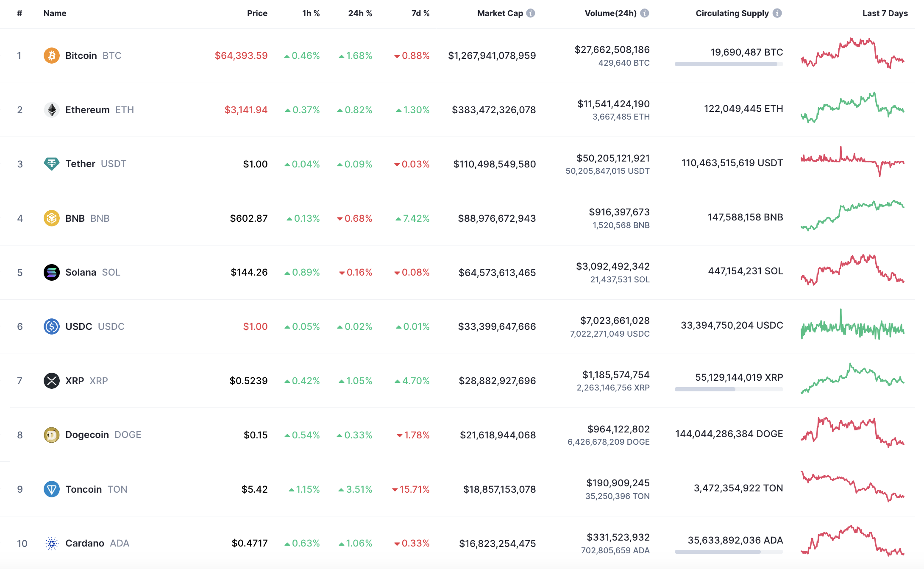The image size is (924, 569).
Task: Click XRP's circulating supply progress bar
Action: [728, 389]
